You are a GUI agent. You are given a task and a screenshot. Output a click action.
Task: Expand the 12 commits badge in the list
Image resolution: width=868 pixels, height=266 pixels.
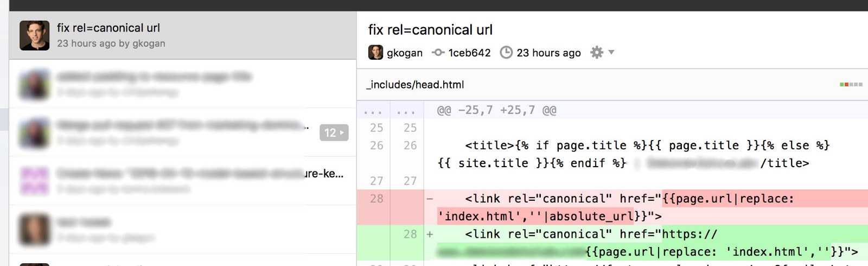tap(334, 132)
